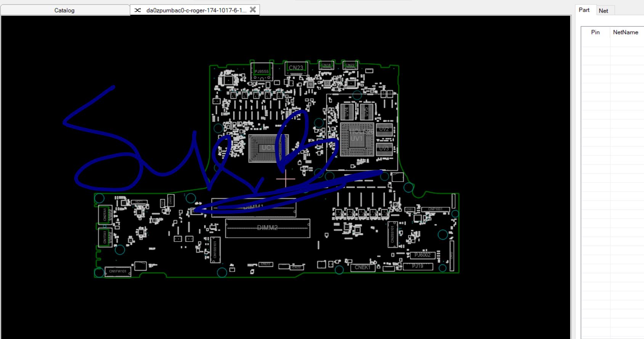The width and height of the screenshot is (644, 339).
Task: Select the UV4 memory chip
Action: point(347,112)
